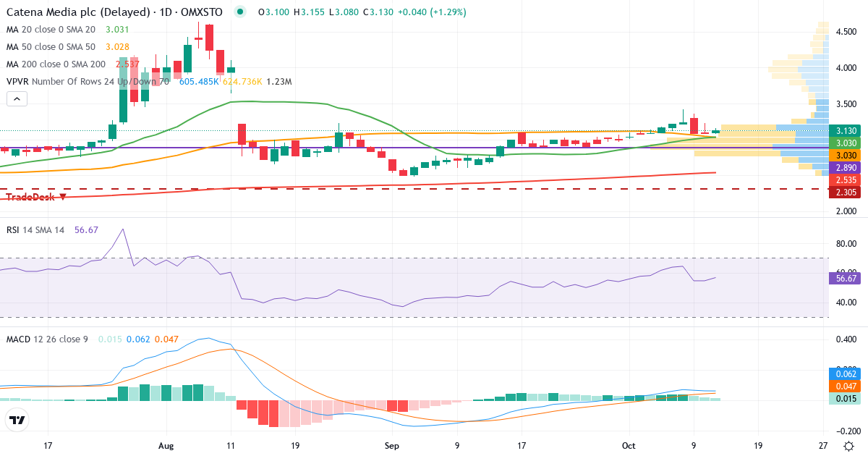Select the MACD 12 26 indicator legend
Viewport: 868px width, 456px height.
92,339
